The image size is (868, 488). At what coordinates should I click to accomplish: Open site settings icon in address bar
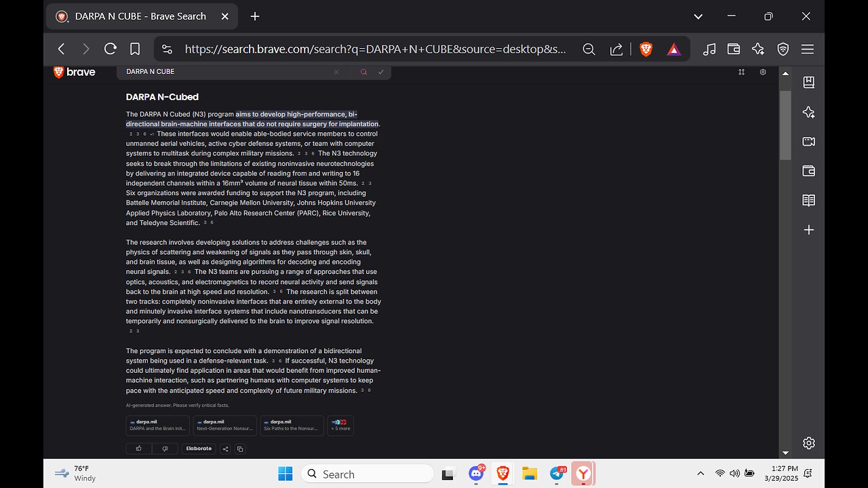[x=167, y=49]
